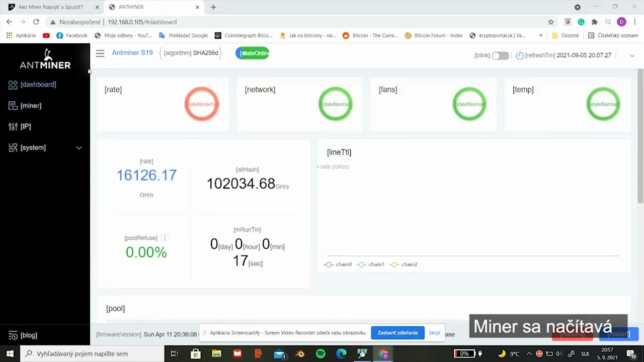Click the temp normal status ring
This screenshot has width=644, height=362.
click(x=603, y=104)
